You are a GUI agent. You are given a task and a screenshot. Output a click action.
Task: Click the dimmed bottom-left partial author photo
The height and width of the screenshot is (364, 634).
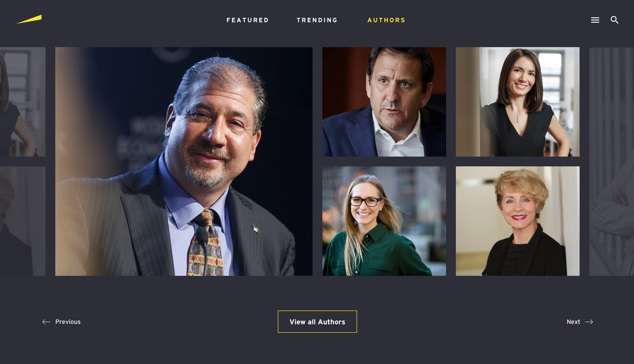coord(23,221)
